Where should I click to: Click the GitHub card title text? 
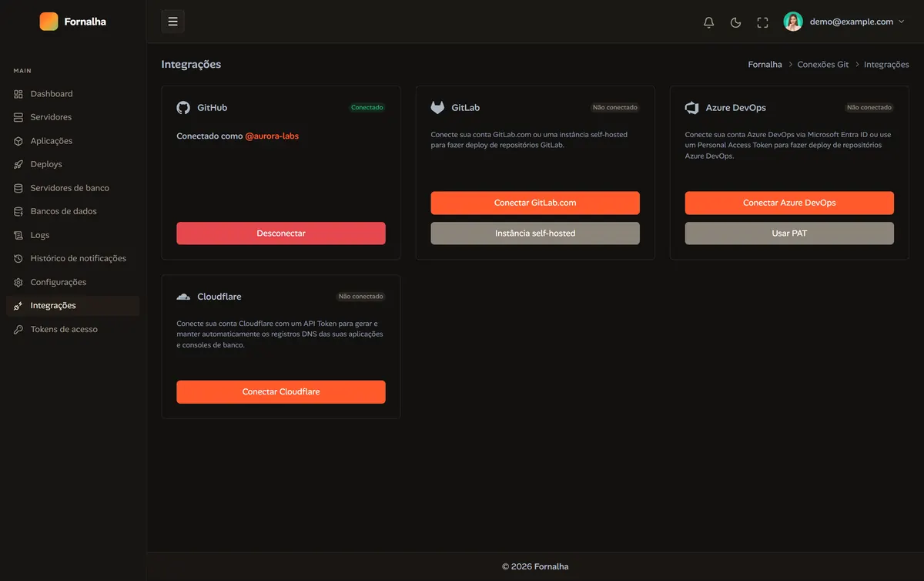click(213, 108)
